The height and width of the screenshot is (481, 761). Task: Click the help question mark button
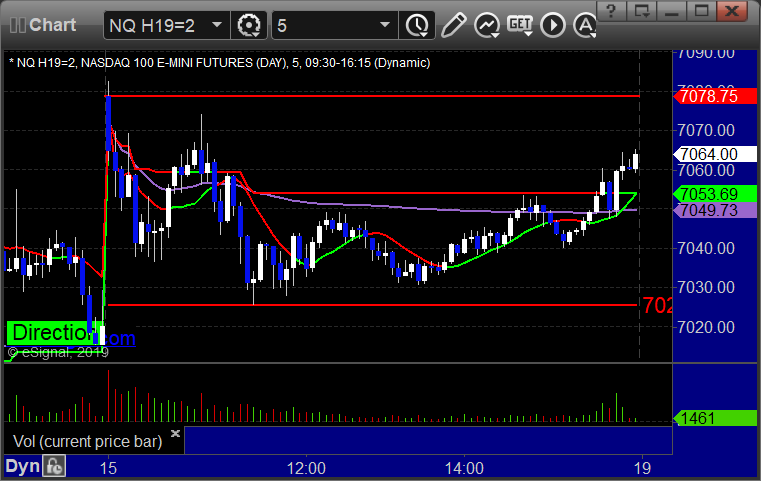(611, 11)
